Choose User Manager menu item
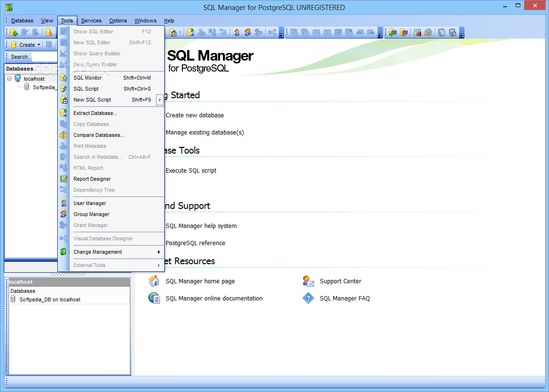 pos(111,204)
